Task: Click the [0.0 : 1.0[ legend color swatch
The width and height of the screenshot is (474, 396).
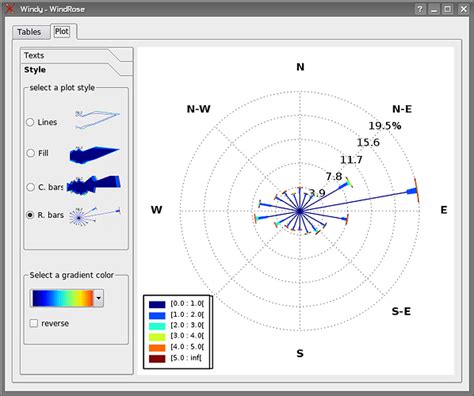Action: [x=157, y=304]
